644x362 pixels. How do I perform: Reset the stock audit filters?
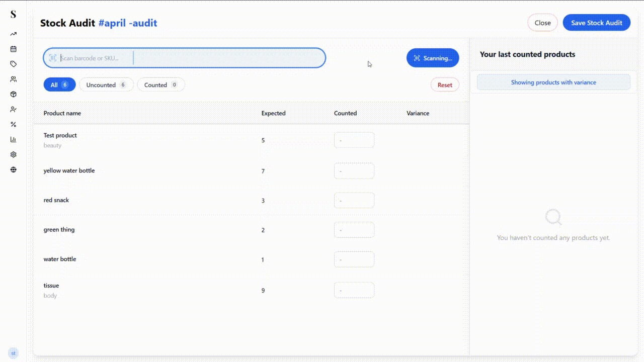[x=445, y=84]
